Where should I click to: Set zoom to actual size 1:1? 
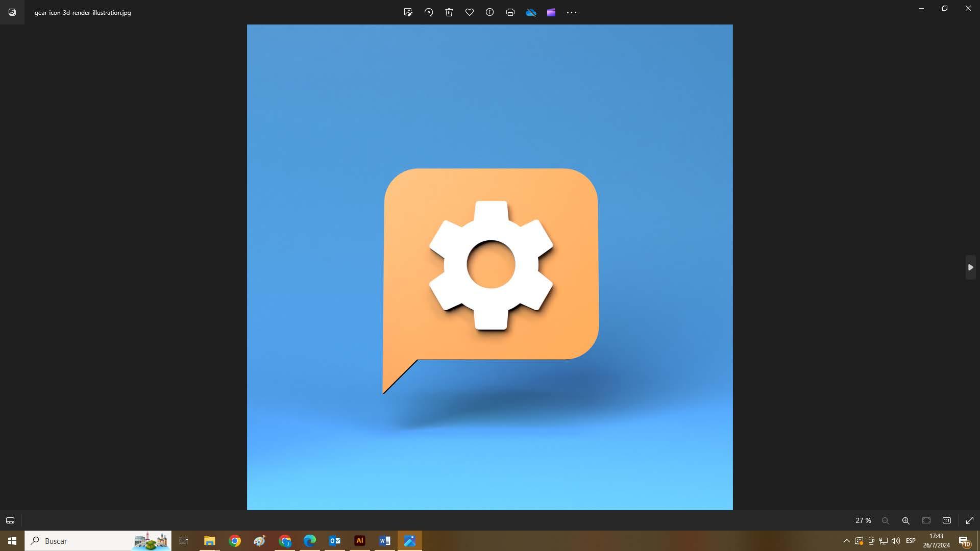947,520
